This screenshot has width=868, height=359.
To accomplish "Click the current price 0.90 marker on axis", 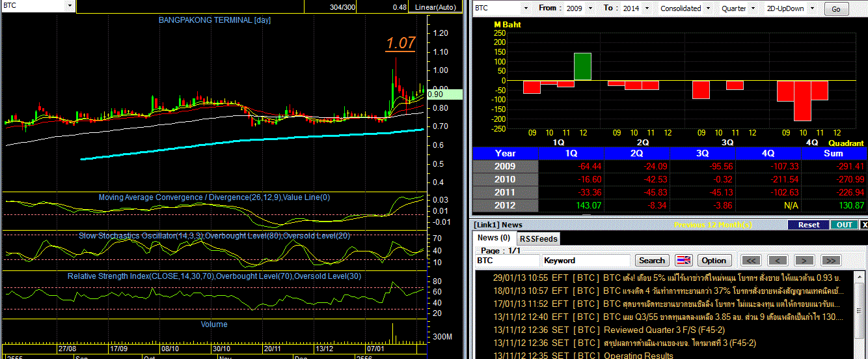I will tap(445, 94).
